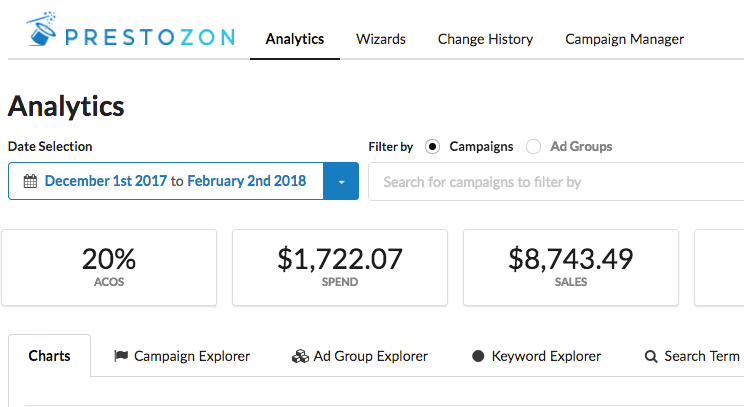Expand the date range dropdown arrow

pos(341,182)
